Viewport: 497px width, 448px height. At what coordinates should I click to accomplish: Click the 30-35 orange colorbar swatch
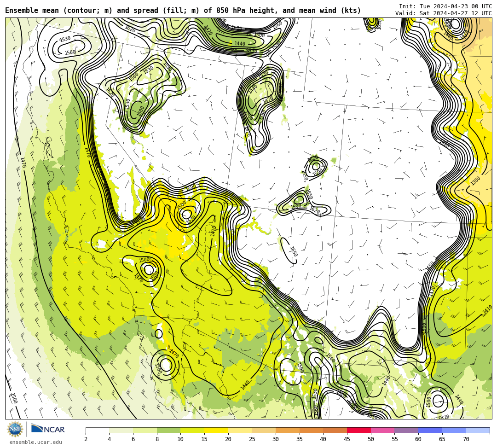pos(288,430)
